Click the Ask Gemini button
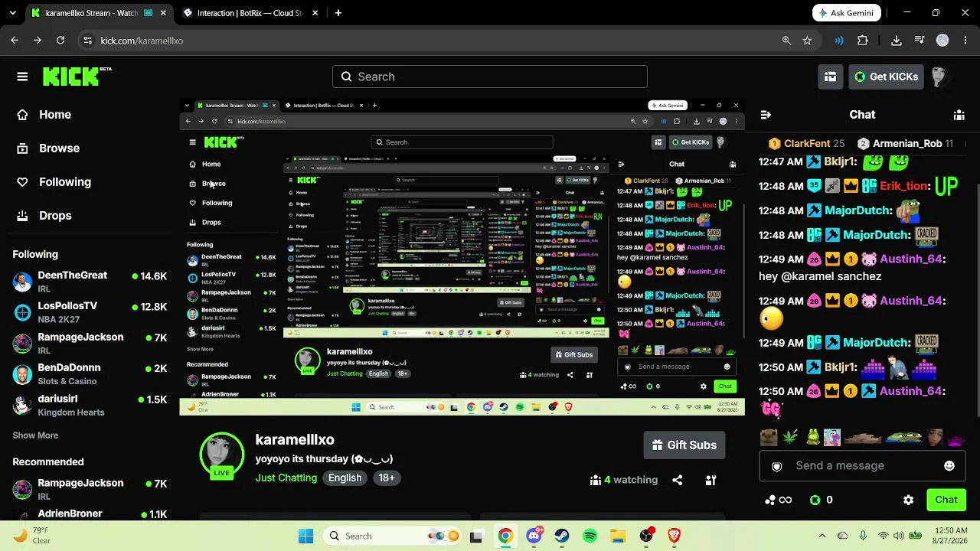The image size is (980, 551). [847, 13]
